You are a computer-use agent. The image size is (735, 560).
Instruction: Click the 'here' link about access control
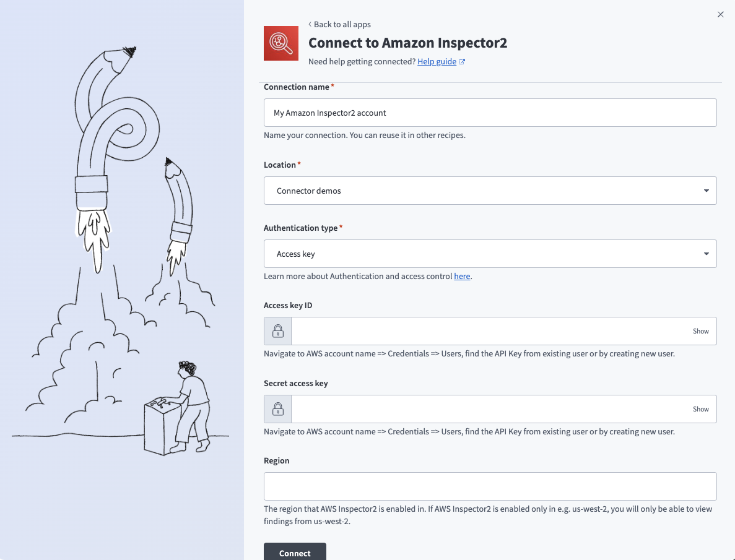[x=462, y=276]
